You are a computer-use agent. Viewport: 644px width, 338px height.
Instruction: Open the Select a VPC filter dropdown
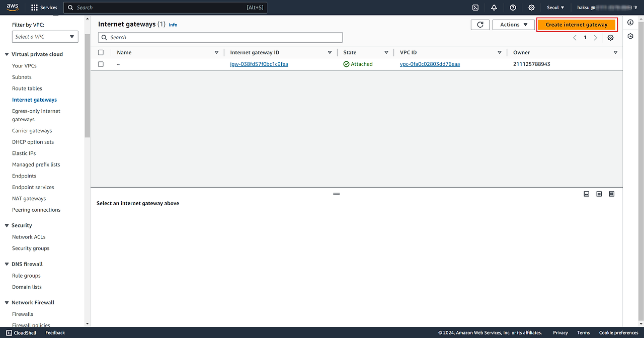pos(45,37)
